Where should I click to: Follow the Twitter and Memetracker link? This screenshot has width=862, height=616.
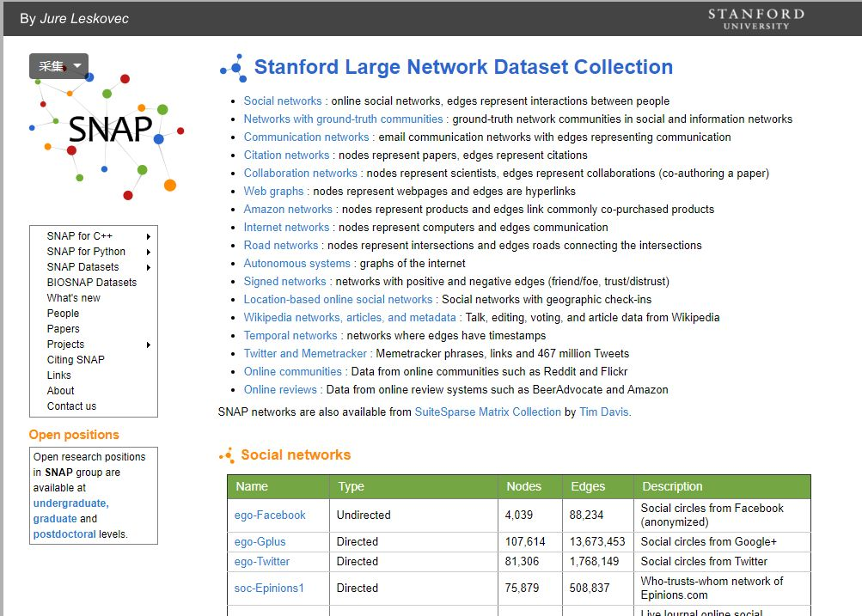[305, 353]
